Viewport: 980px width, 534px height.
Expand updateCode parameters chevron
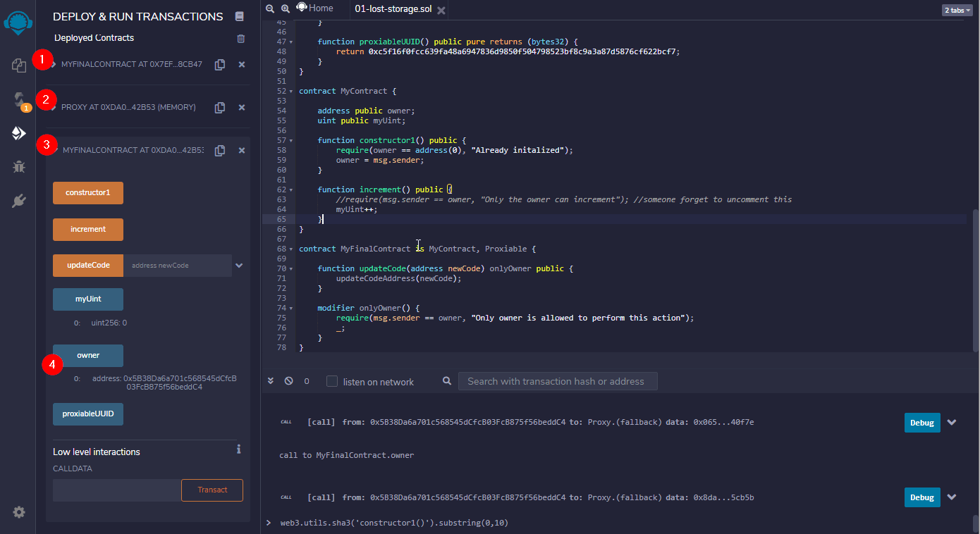239,266
